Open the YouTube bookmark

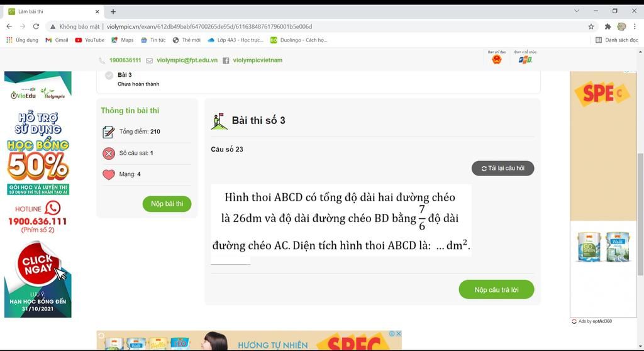coord(89,40)
